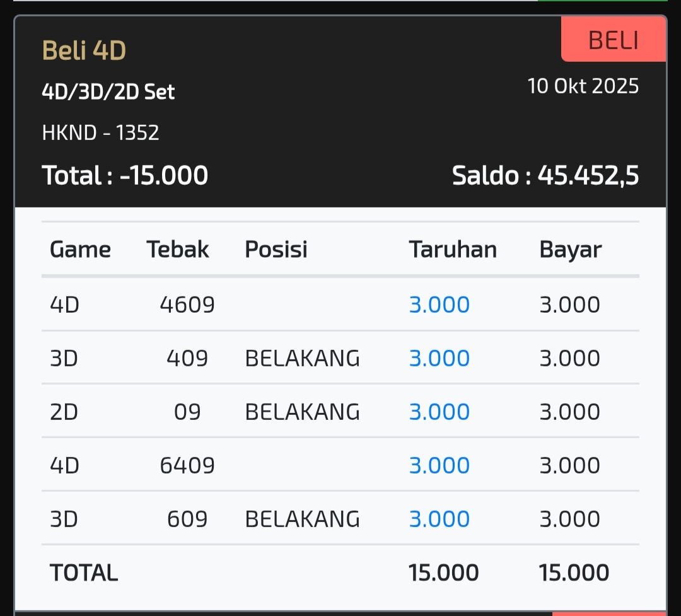This screenshot has width=681, height=616.
Task: Click blue Taruhan amount for 609
Action: coord(439,520)
